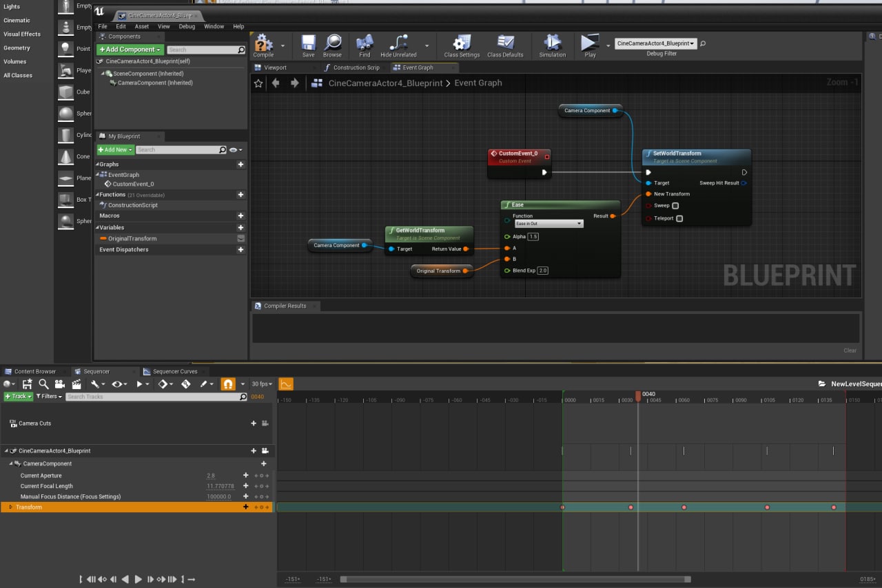
Task: Toggle Hide Unrelated nodes
Action: point(398,46)
